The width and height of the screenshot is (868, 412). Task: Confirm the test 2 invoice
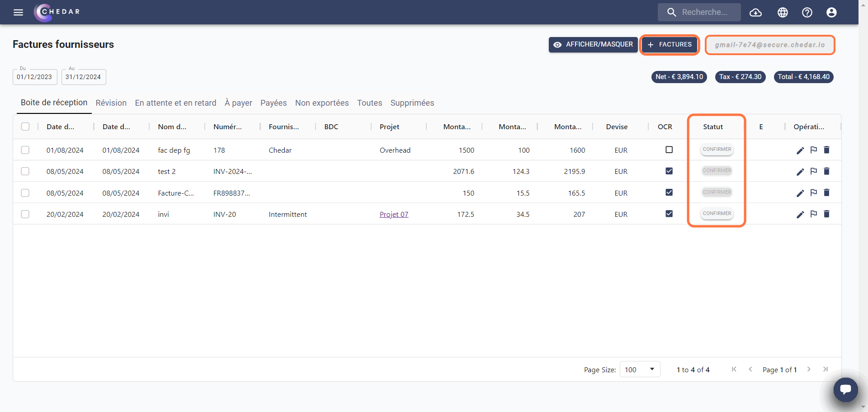pyautogui.click(x=717, y=171)
